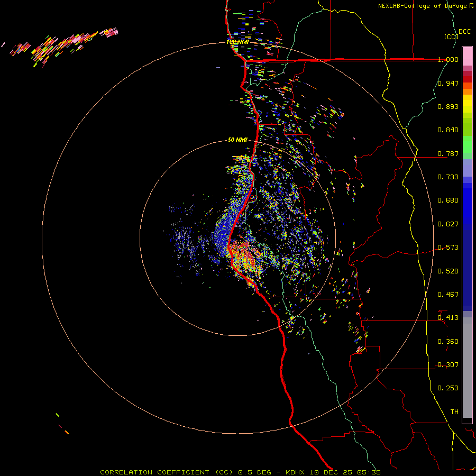Click the 0.467 scale value
Viewport: 476px width, 476px height.
tap(448, 295)
